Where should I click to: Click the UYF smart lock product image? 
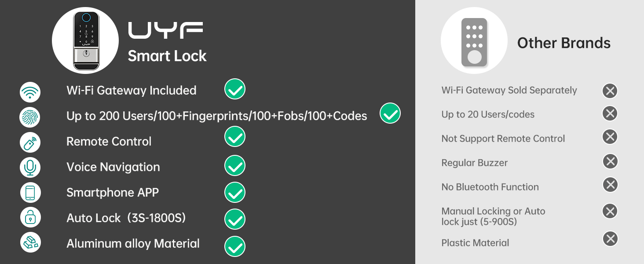tap(85, 40)
